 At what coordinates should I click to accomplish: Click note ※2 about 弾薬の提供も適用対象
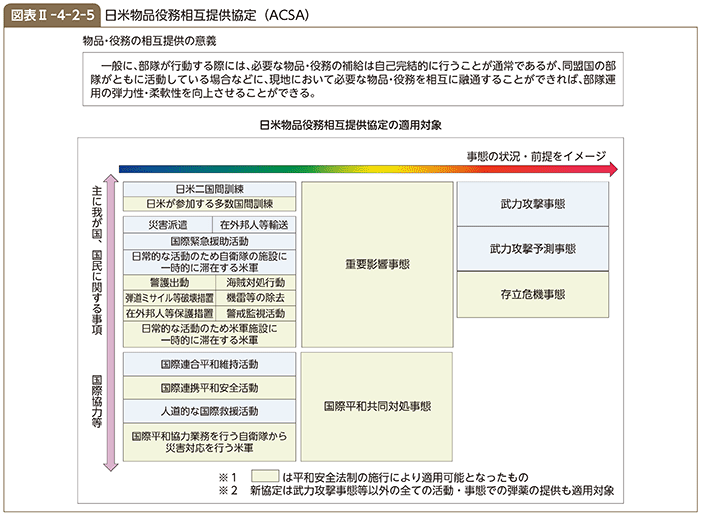416,491
